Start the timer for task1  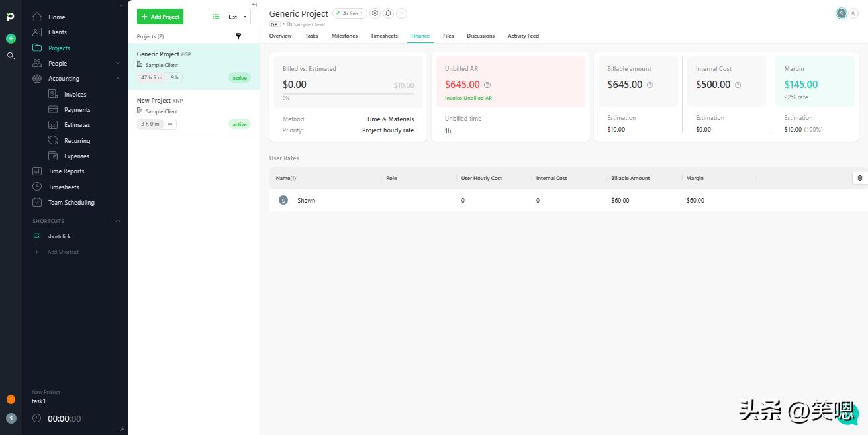tap(36, 418)
